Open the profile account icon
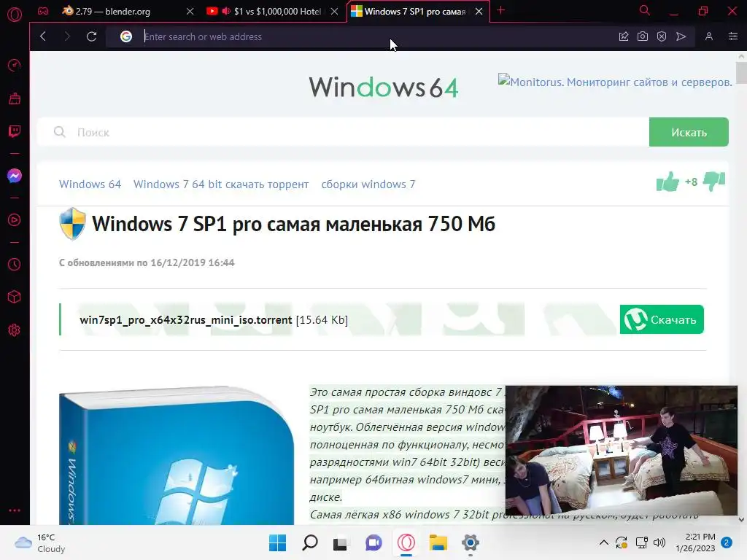The image size is (747, 560). (709, 36)
